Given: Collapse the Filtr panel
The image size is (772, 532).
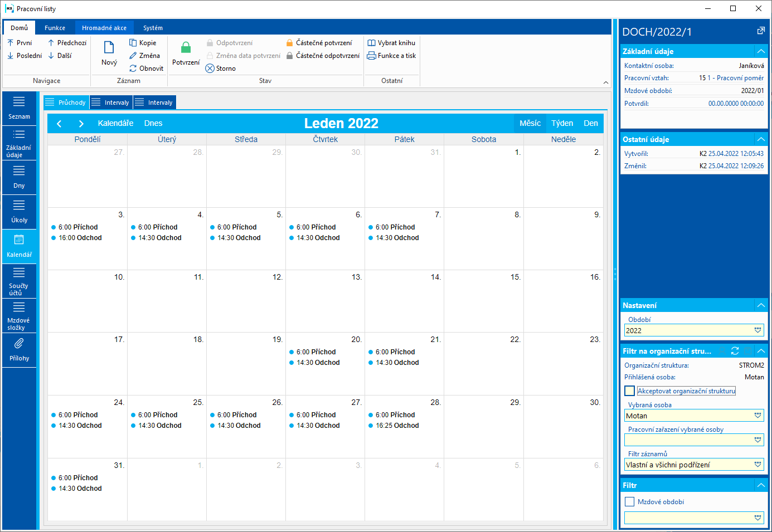Looking at the screenshot, I should (761, 485).
